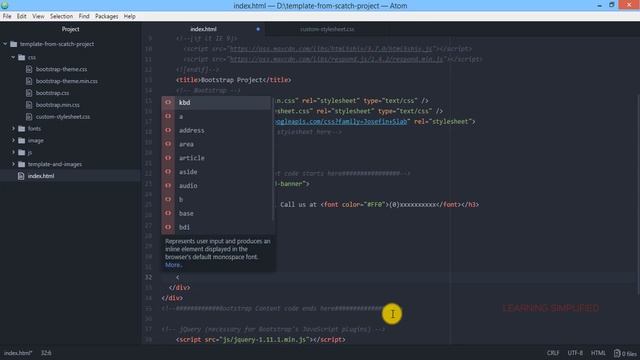This screenshot has width=640, height=360.
Task: Click the js folder icon
Action: [22, 152]
